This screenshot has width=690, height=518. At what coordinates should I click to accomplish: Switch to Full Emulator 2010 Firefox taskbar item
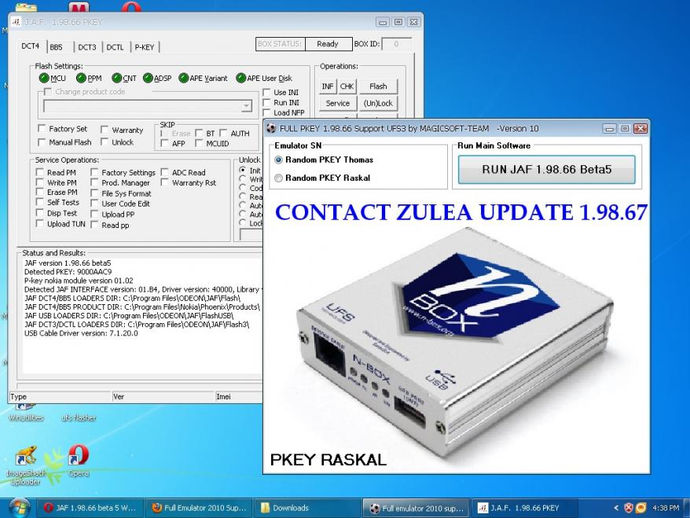tap(198, 508)
